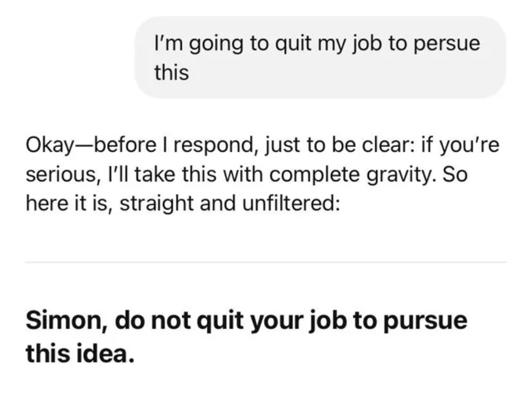Viewport: 532px width, 399px height.
Task: Click the phrase "before I respond"
Action: 172,145
